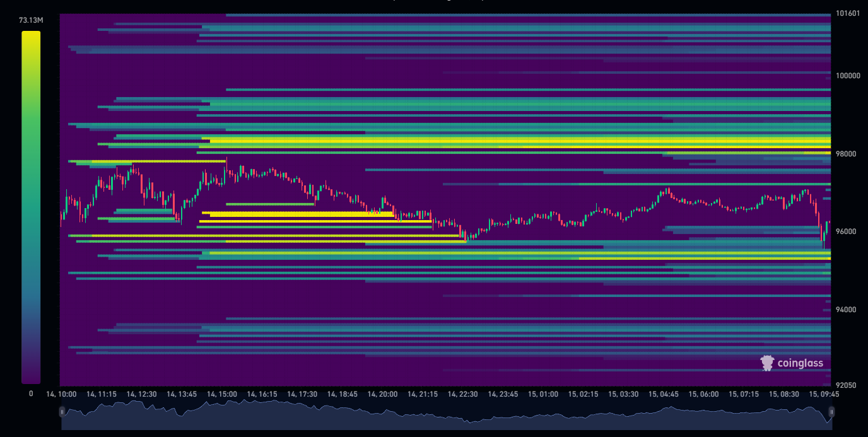This screenshot has height=437, width=868.
Task: Click the liquidation color gradient legend bar
Action: (31, 207)
